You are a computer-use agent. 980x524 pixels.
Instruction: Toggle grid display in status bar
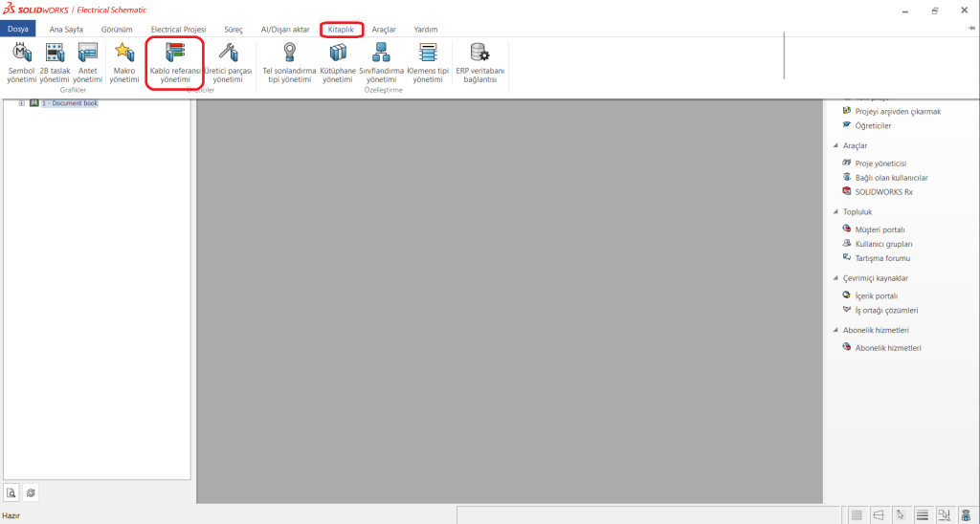[857, 515]
